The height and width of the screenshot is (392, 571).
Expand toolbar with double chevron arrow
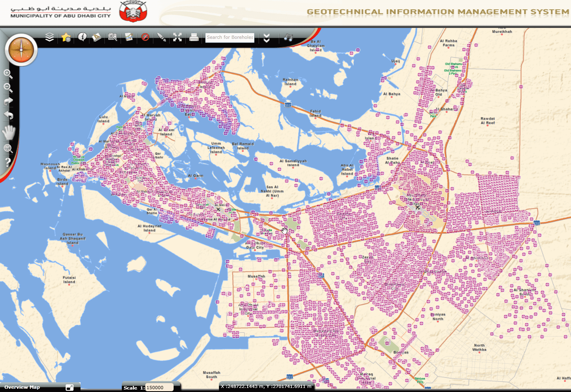click(x=266, y=38)
